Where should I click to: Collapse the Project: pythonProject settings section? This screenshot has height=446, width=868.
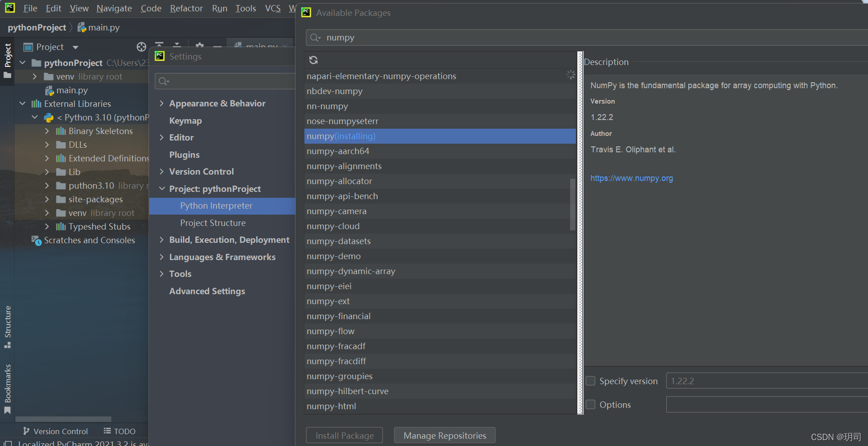click(x=161, y=189)
